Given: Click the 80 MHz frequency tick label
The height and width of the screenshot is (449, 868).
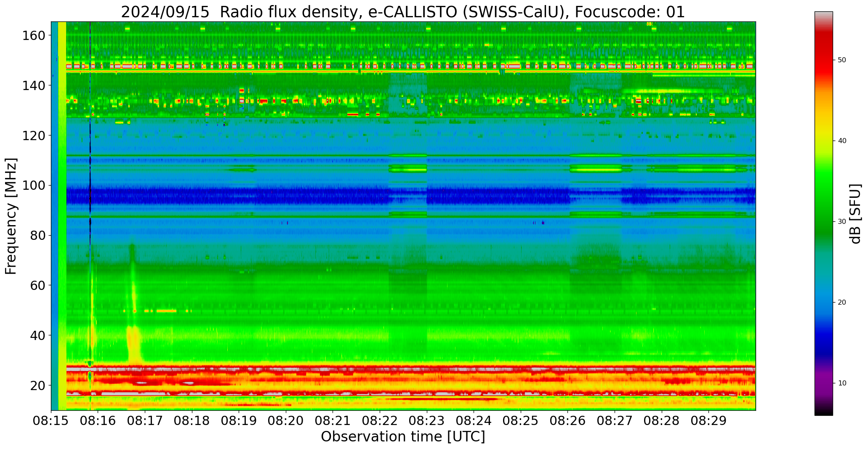Looking at the screenshot, I should (37, 235).
